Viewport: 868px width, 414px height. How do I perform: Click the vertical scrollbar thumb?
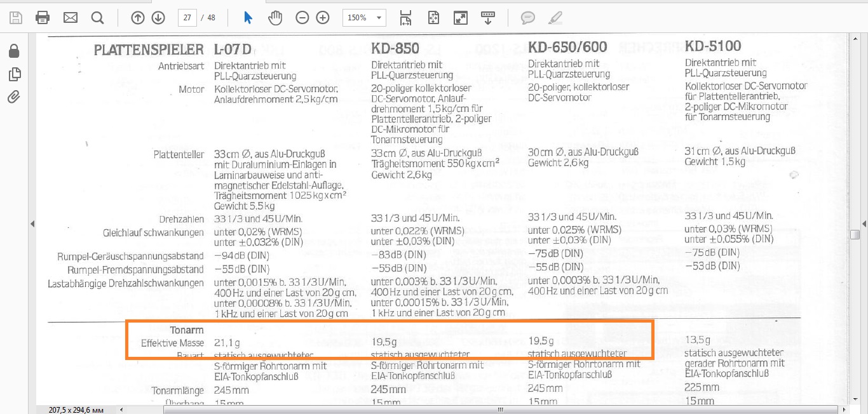click(x=855, y=234)
